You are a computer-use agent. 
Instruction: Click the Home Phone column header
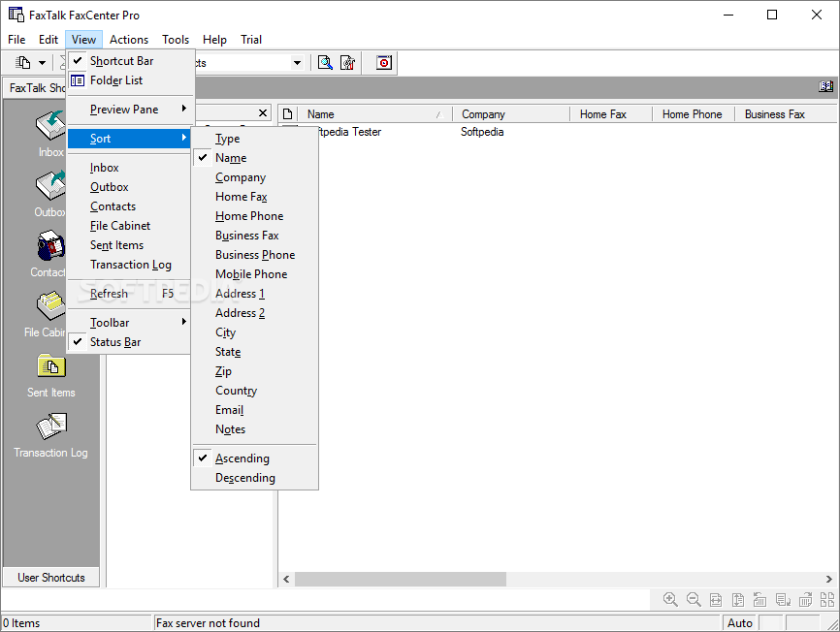coord(693,114)
